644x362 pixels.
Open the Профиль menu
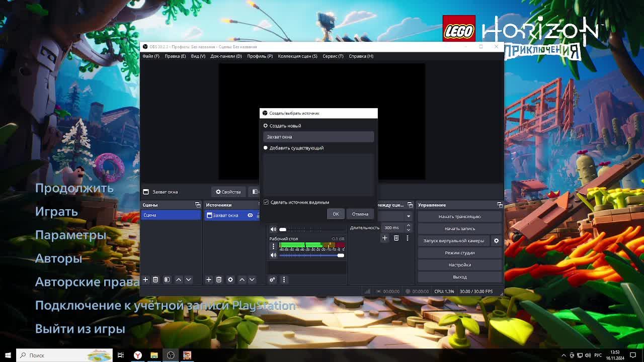pos(260,56)
